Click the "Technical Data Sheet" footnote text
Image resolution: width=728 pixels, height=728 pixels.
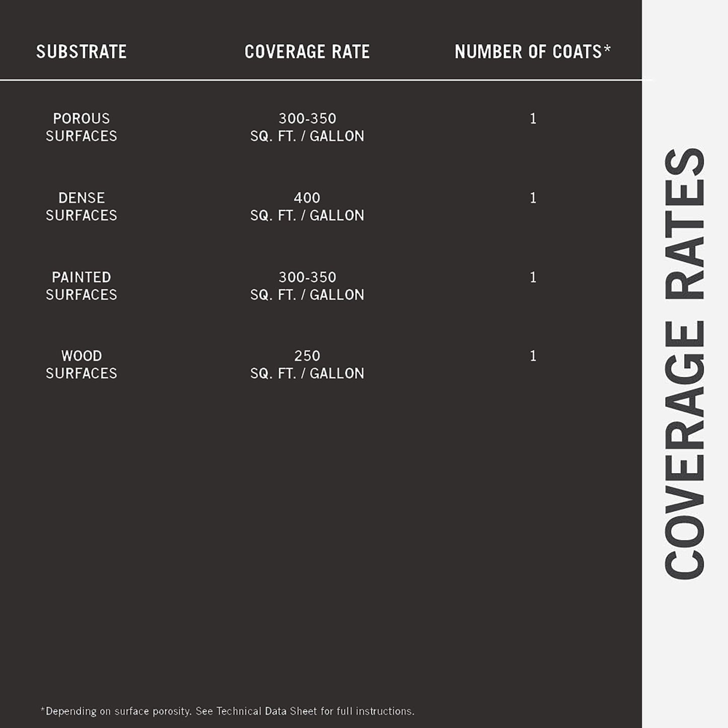[x=267, y=711]
